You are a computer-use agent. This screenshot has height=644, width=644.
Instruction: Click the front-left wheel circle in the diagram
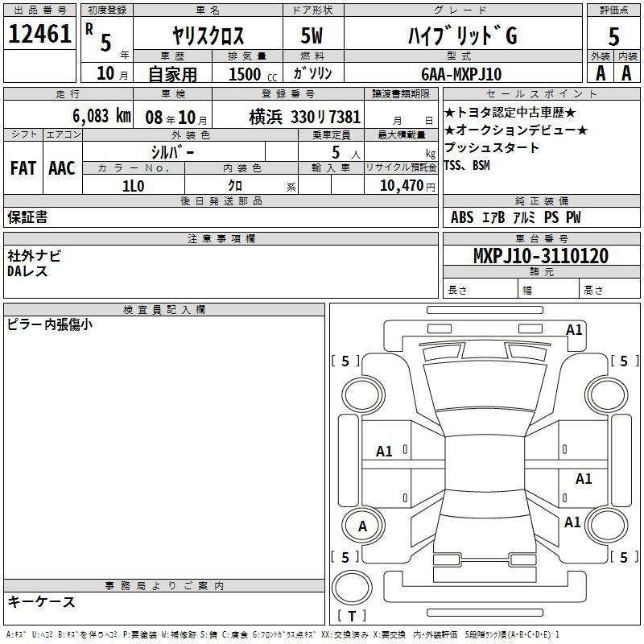click(x=362, y=394)
